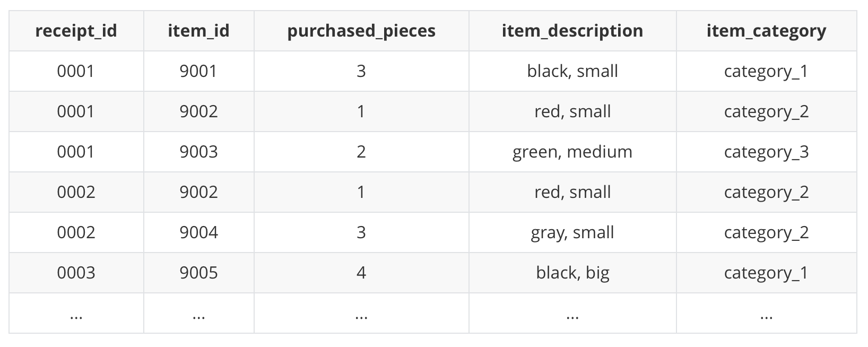868x347 pixels.
Task: Click receipt_id cell 0003
Action: [x=76, y=273]
